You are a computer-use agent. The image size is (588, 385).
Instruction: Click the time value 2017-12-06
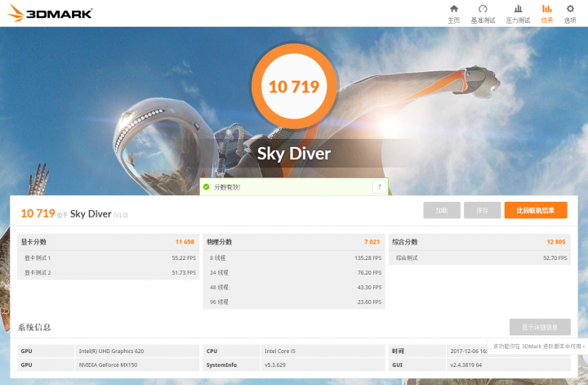point(469,351)
